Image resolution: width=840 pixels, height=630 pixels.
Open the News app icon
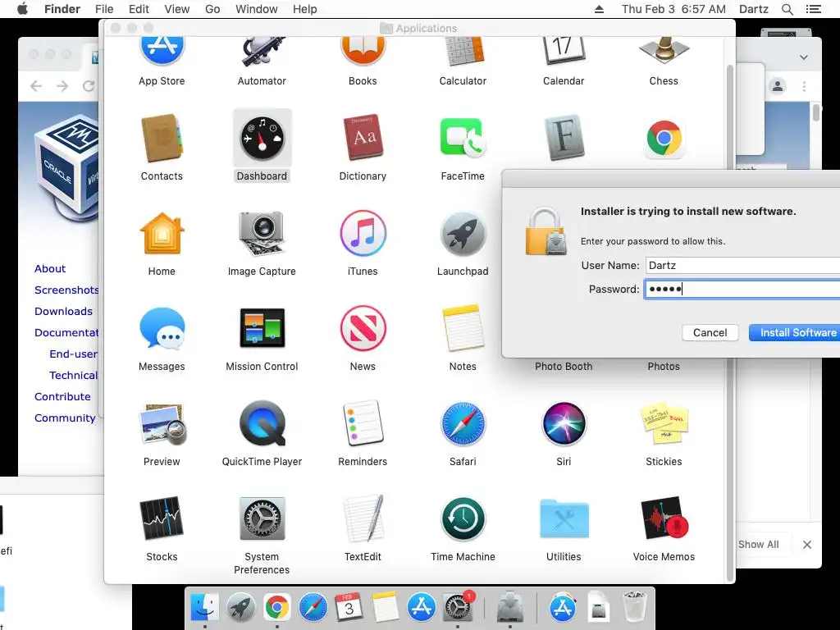(x=363, y=328)
